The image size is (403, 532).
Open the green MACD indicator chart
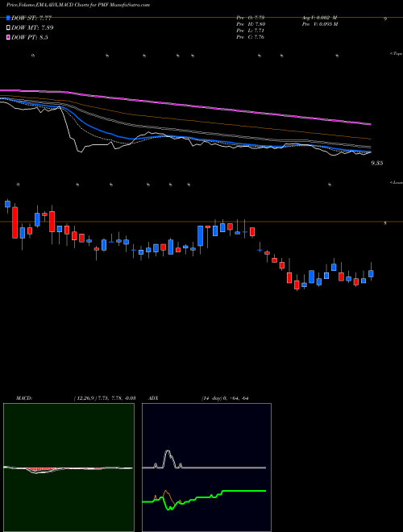(x=69, y=468)
